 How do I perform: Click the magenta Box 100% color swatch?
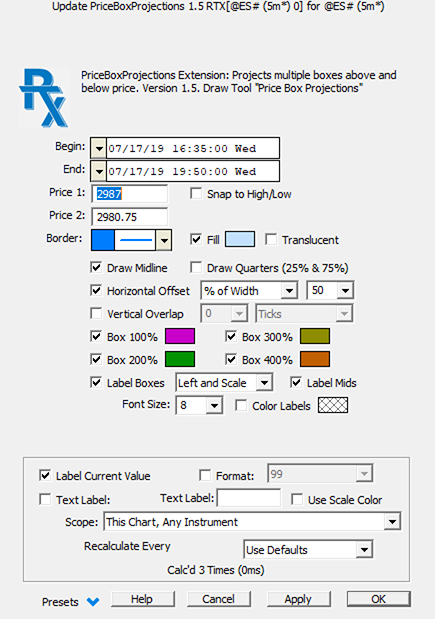tap(180, 336)
